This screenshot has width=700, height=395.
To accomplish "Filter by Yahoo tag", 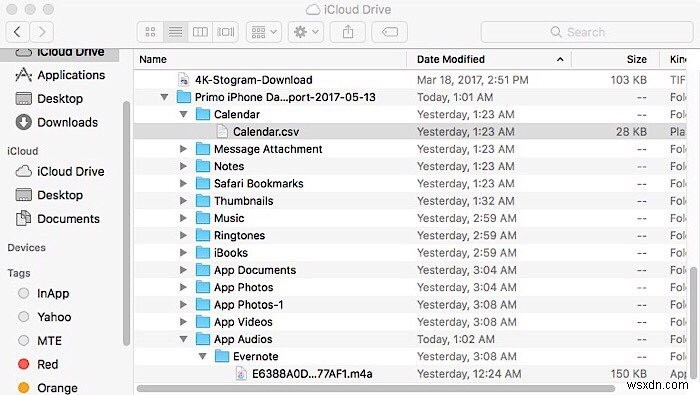I will 45,317.
